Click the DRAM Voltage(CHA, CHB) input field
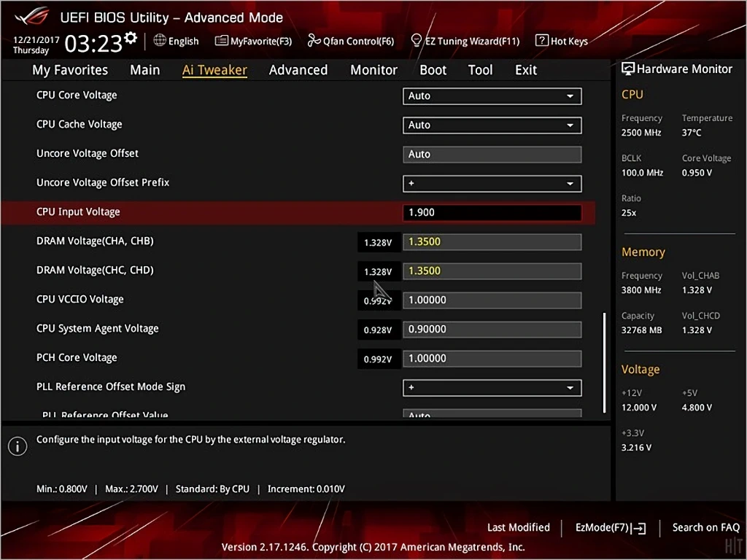Image resolution: width=747 pixels, height=560 pixels. click(492, 242)
